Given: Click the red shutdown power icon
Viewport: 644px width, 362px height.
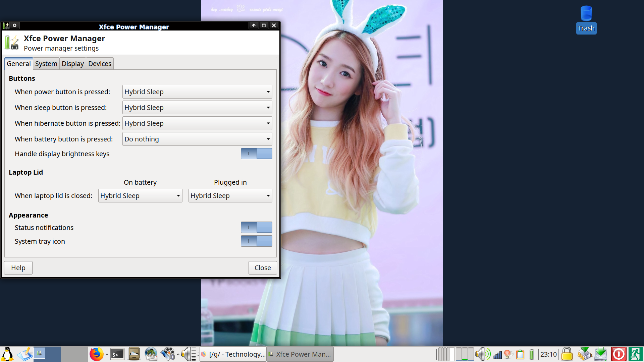Looking at the screenshot, I should pyautogui.click(x=619, y=354).
